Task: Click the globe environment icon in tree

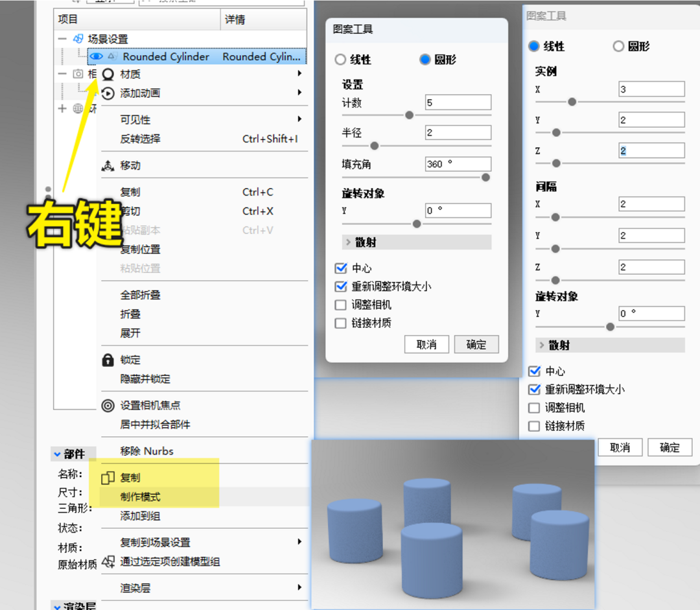Action: point(78,108)
